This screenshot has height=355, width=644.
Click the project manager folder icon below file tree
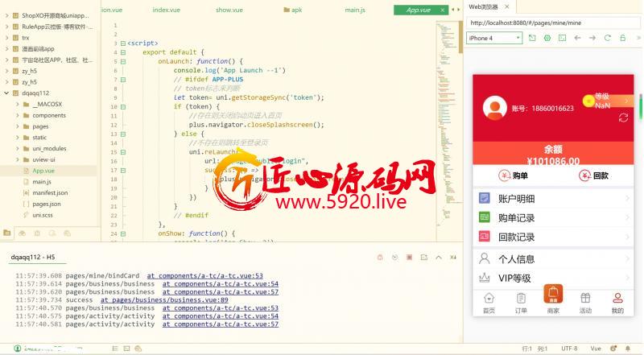[x=7, y=233]
